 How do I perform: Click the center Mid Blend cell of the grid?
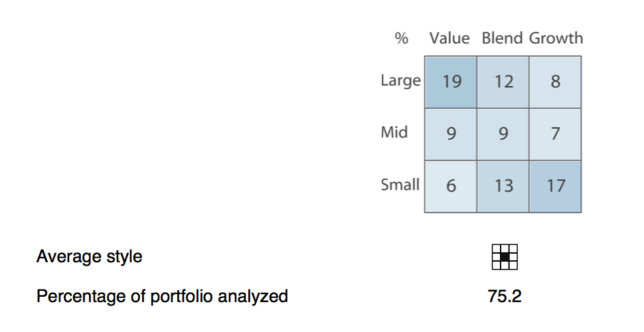[x=503, y=134]
